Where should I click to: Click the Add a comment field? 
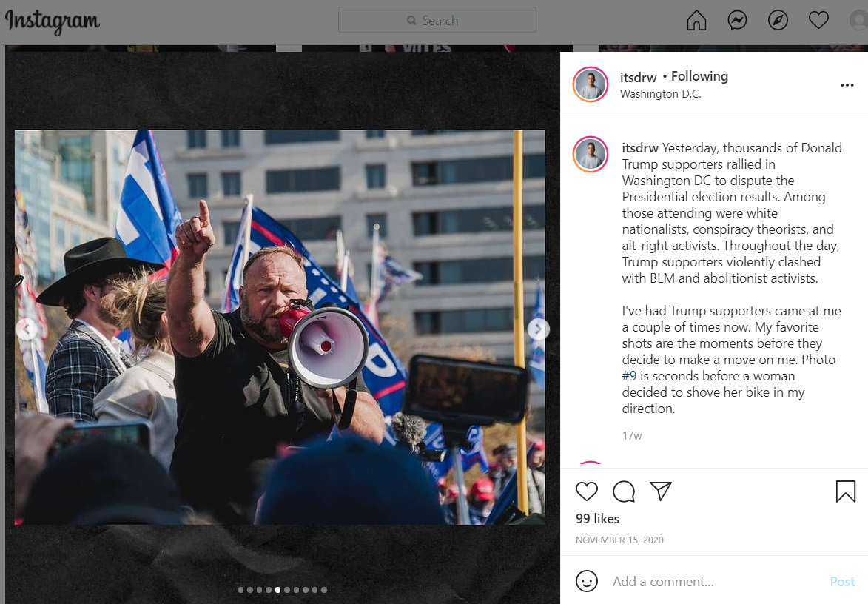(x=714, y=582)
